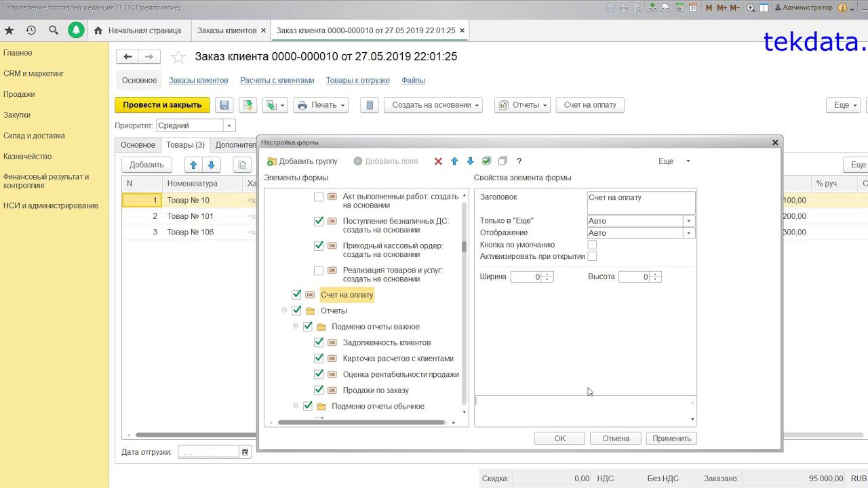
Task: Open the Основное tab of the order
Action: click(138, 145)
